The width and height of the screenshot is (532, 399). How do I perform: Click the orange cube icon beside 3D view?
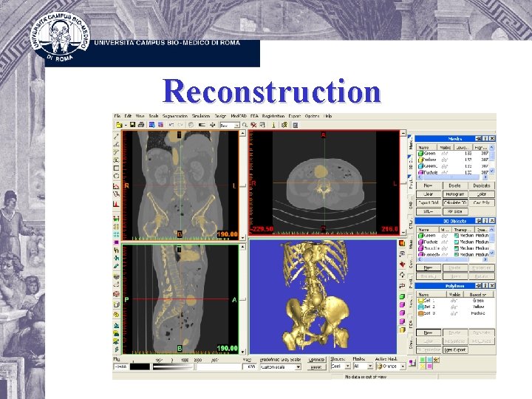click(402, 243)
